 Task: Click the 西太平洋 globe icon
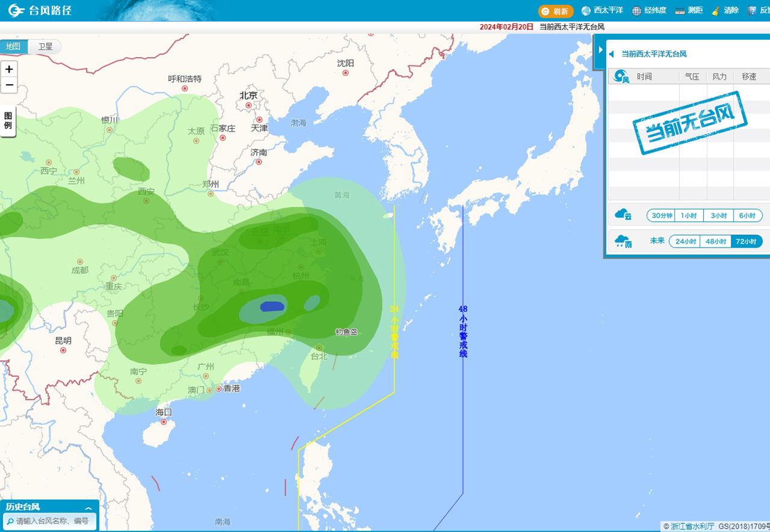pos(586,11)
